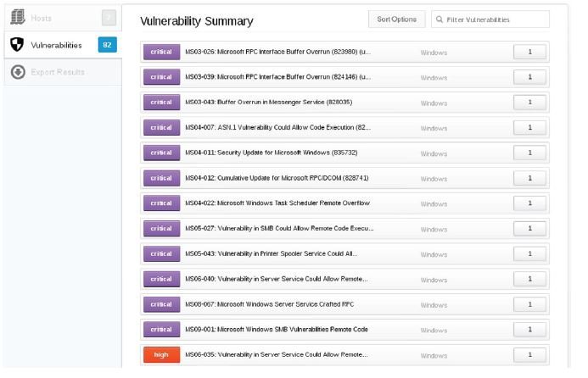Click the critical badge for MS03-026
Viewport: 588px width, 378px height.
pyautogui.click(x=161, y=52)
